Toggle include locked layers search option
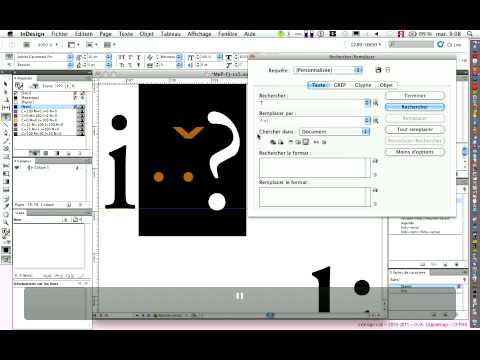This screenshot has height=360, width=480. [x=273, y=142]
